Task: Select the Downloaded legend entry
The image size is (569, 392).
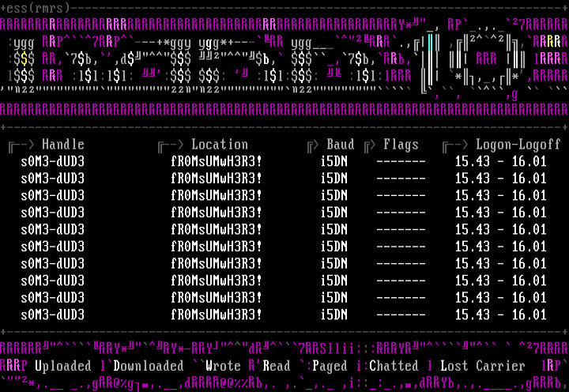Action: (148, 366)
